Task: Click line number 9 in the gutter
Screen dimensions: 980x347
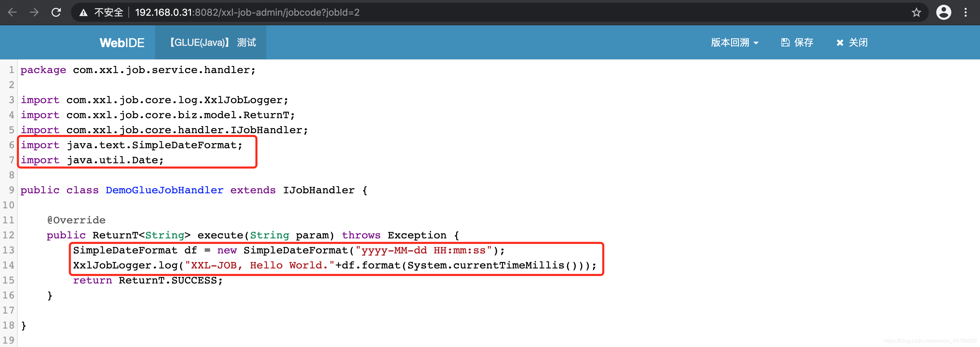Action: coord(11,190)
